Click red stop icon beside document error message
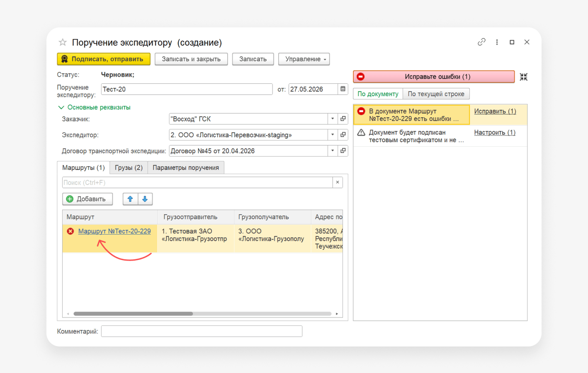This screenshot has height=373, width=588. (x=361, y=111)
